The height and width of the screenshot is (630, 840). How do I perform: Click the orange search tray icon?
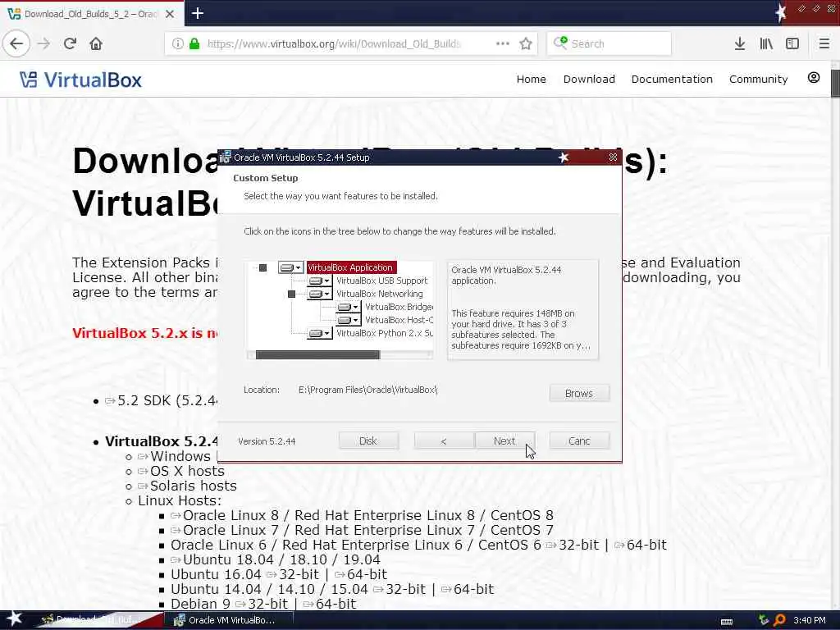(x=779, y=620)
